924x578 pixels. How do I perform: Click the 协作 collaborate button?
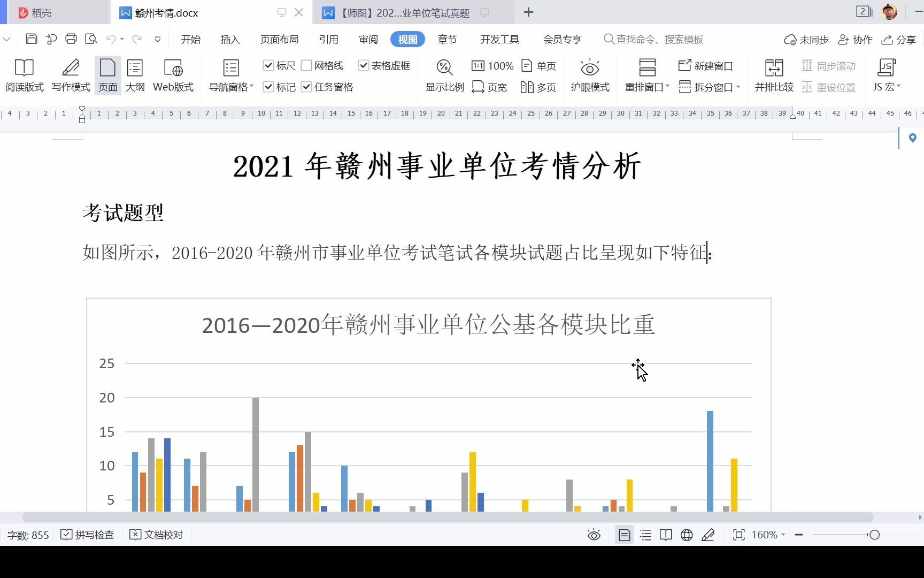[855, 40]
